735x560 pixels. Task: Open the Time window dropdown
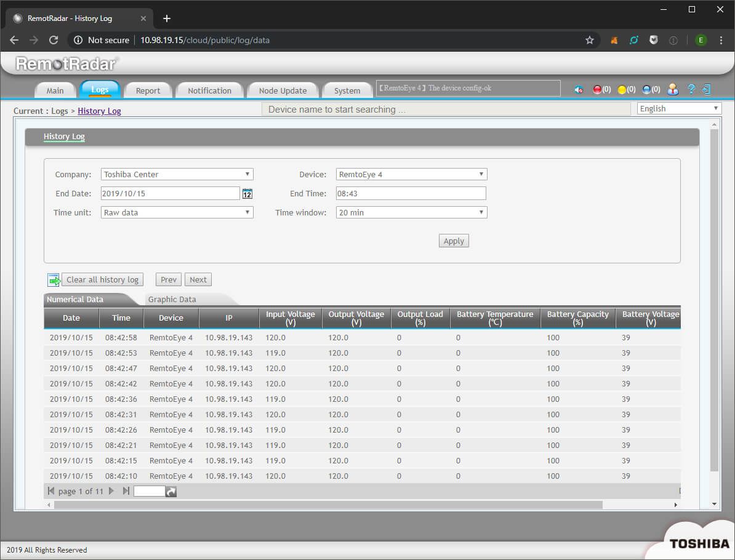coord(411,213)
